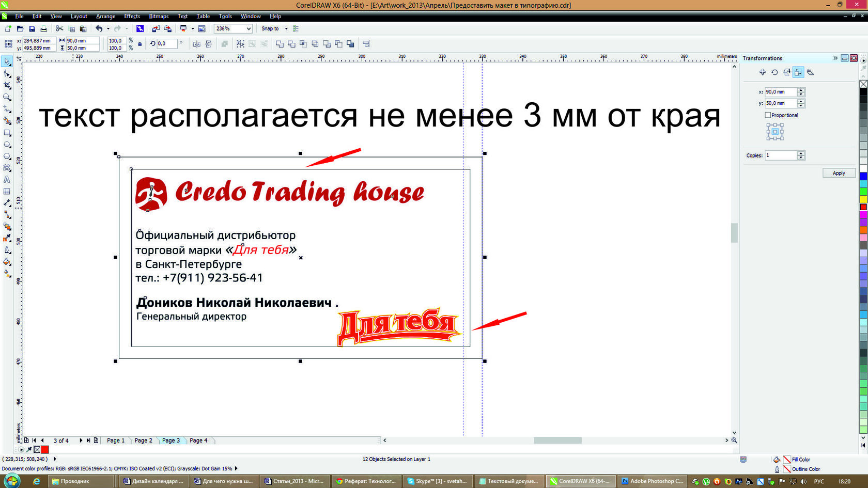Select the Outline pen tool

pyautogui.click(x=7, y=250)
